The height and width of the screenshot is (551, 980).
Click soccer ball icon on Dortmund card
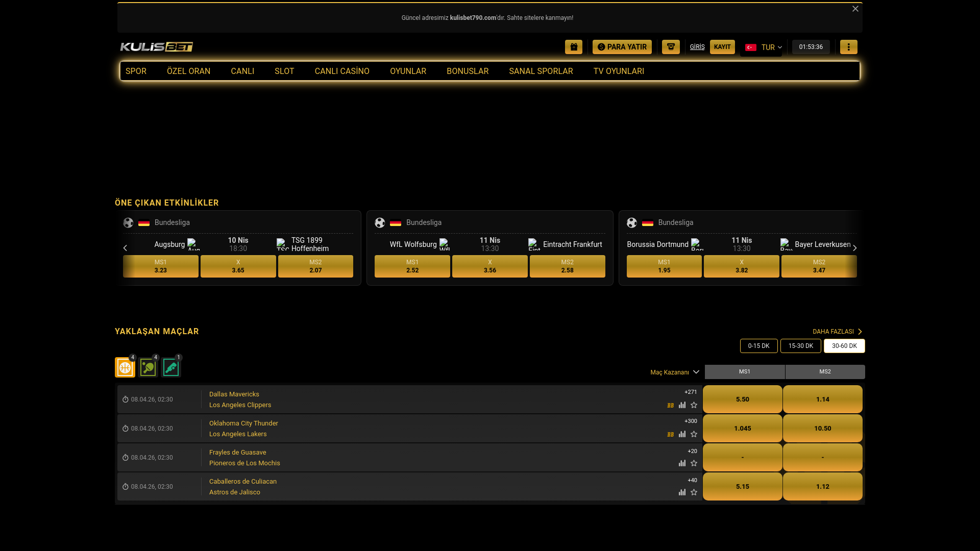point(632,223)
